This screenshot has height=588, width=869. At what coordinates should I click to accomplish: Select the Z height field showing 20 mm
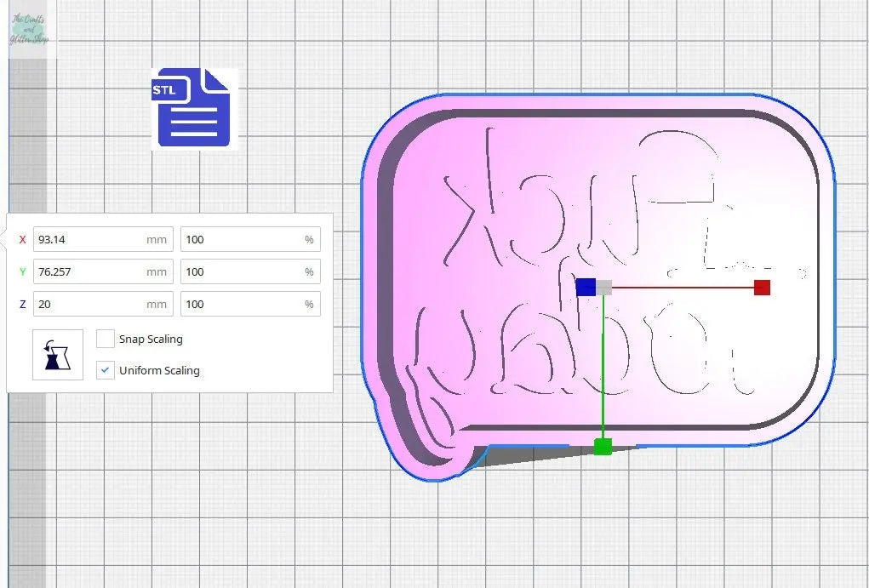coord(89,304)
